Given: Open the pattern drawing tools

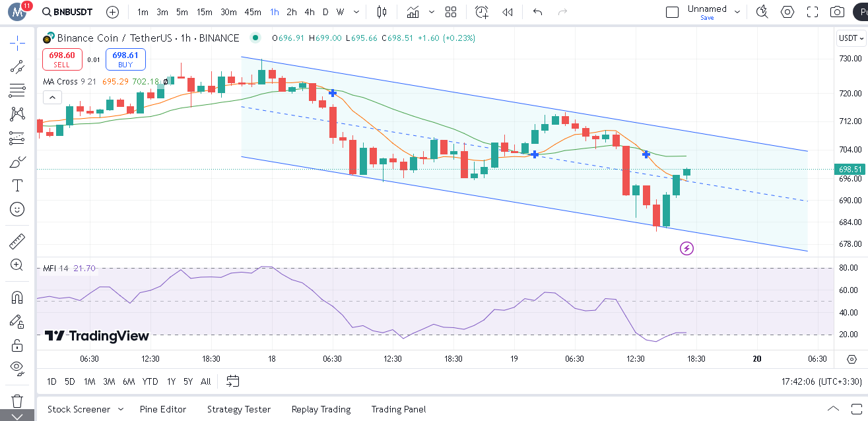Looking at the screenshot, I should click(x=17, y=114).
